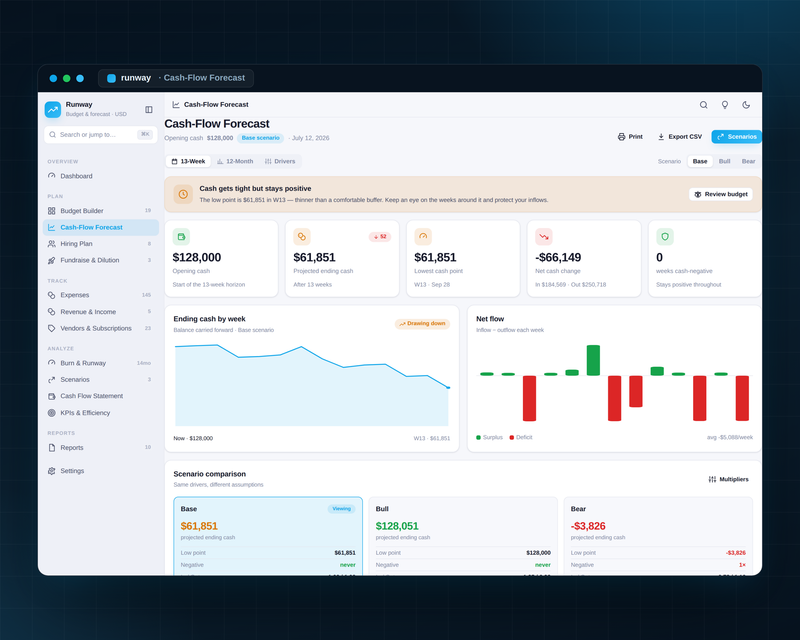
Task: Click the lightbulb tips icon
Action: [x=724, y=105]
